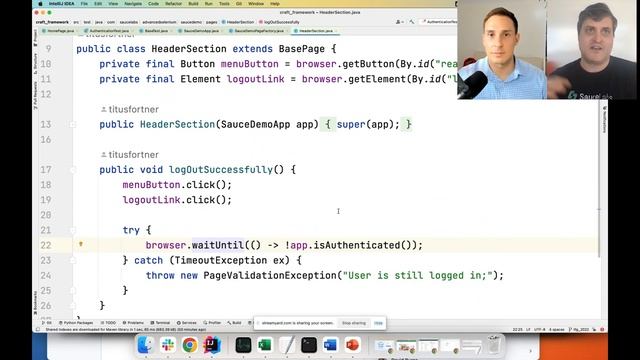Image resolution: width=640 pixels, height=360 pixels.
Task: Open Microsoft Word from the Dock
Action: (x=330, y=345)
